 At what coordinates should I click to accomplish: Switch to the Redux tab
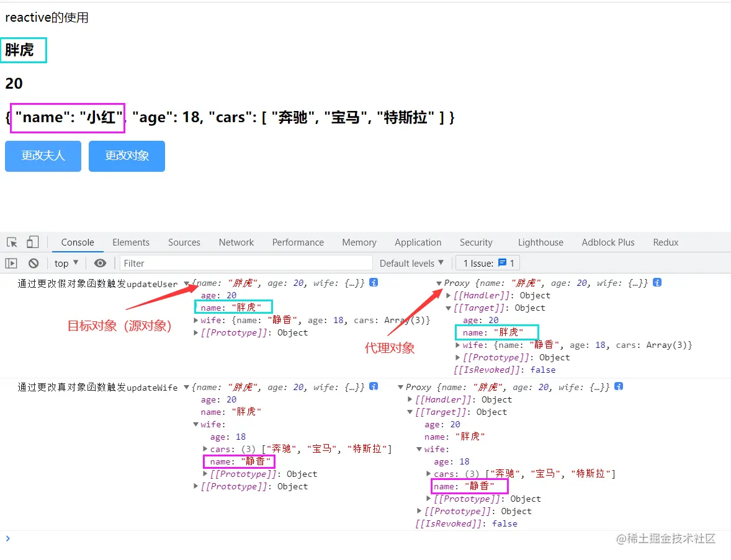(665, 242)
